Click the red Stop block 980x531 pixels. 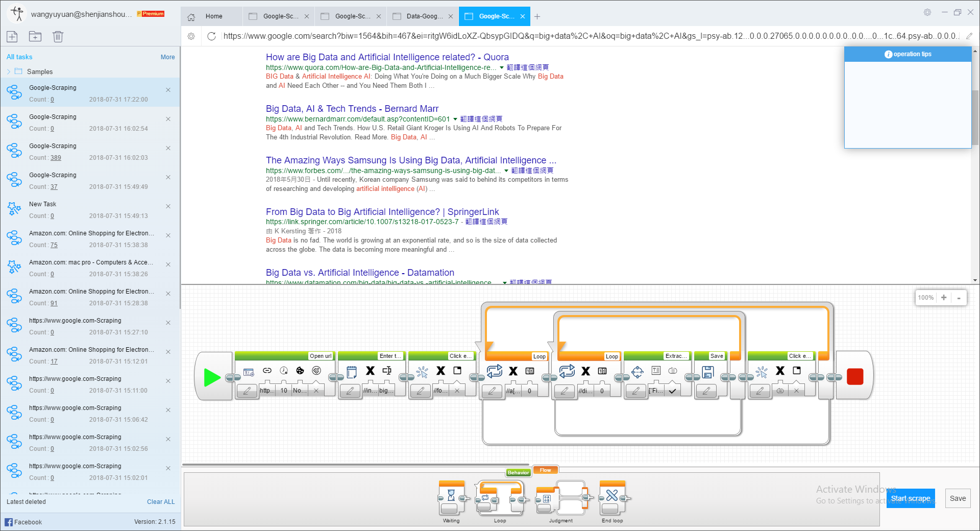pyautogui.click(x=855, y=377)
